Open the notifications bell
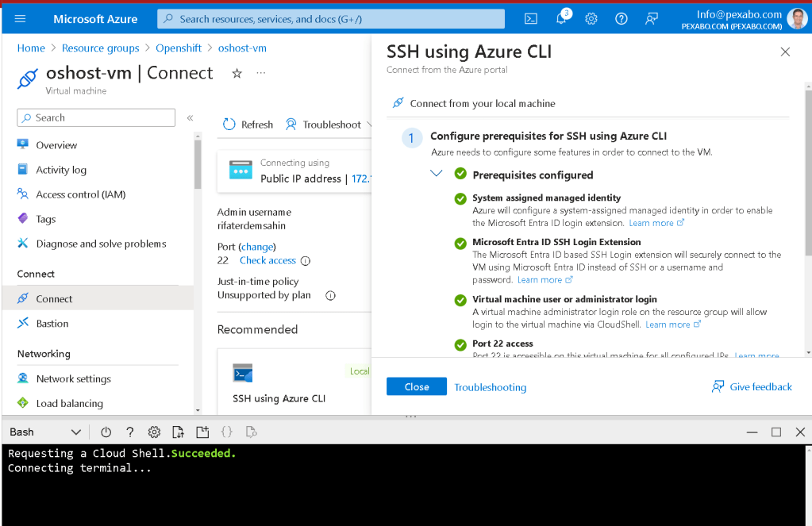812x526 pixels. tap(561, 19)
